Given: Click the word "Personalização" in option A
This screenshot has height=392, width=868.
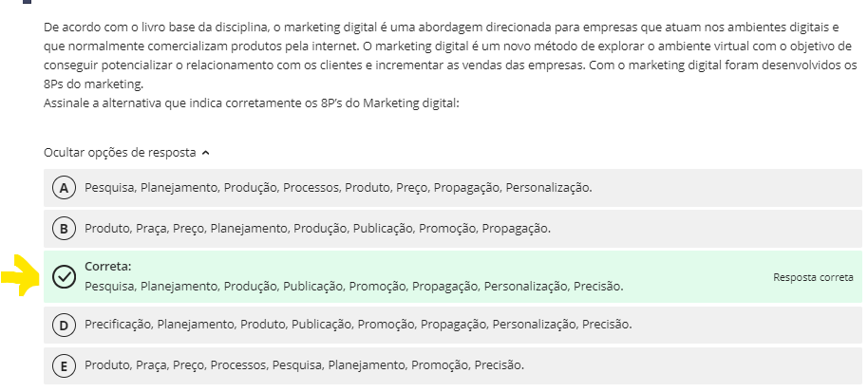Looking at the screenshot, I should [x=548, y=188].
